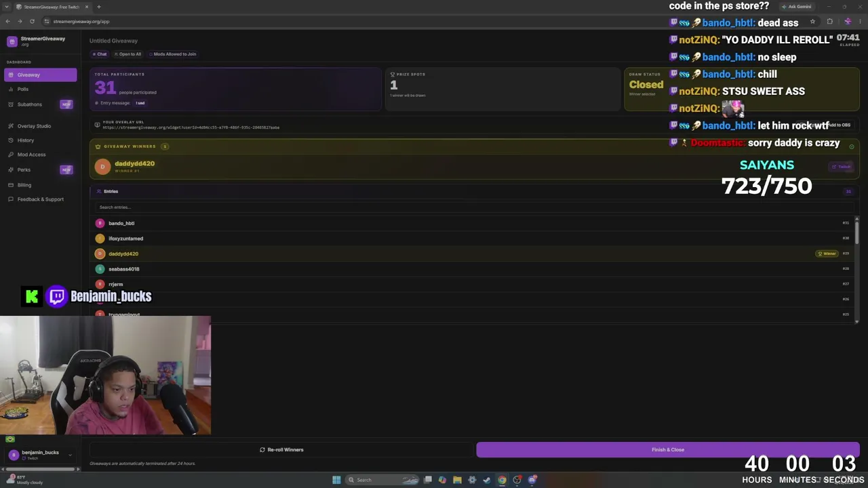
Task: Open a new browser tab
Action: coord(98,7)
